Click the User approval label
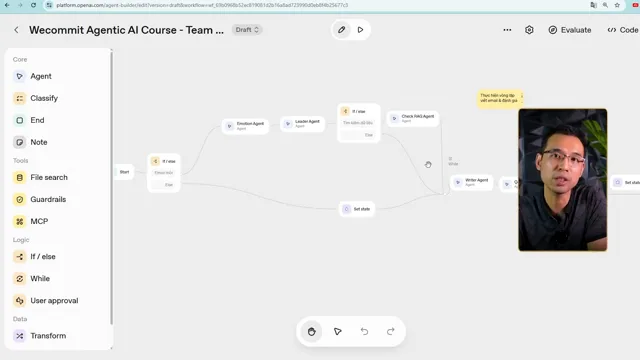Viewport: 640px width, 360px height. [x=54, y=301]
